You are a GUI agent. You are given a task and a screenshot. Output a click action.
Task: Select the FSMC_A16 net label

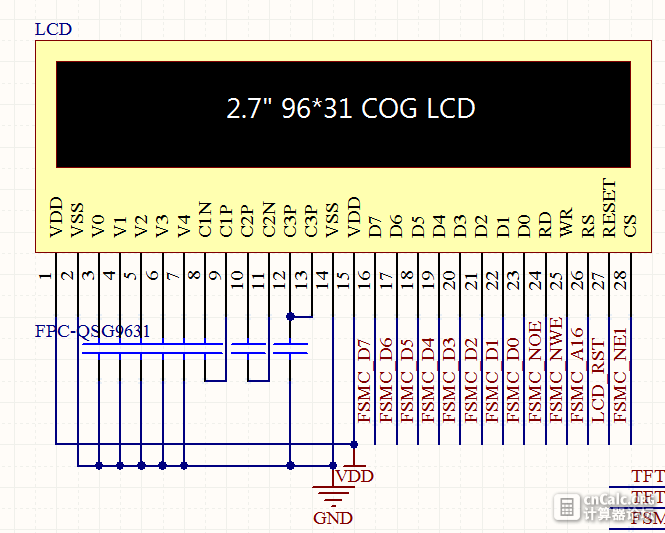pos(577,376)
